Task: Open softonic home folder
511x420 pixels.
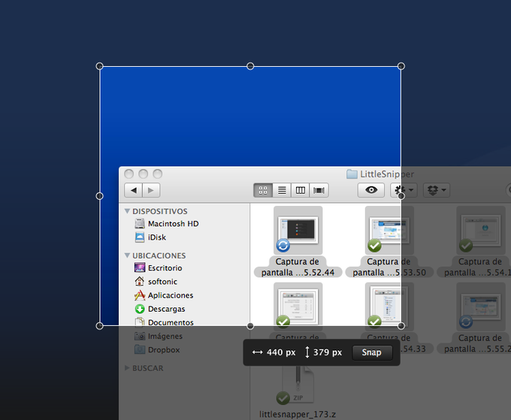Action: click(x=156, y=282)
